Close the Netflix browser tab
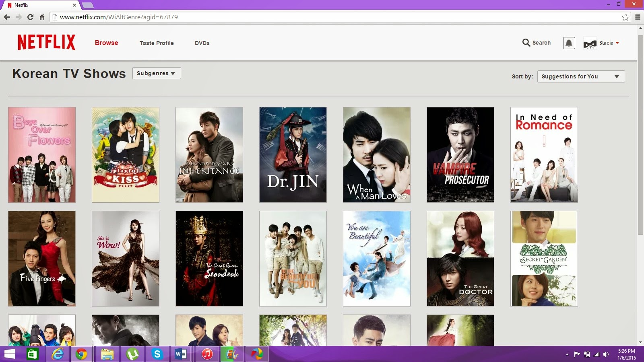 click(74, 5)
